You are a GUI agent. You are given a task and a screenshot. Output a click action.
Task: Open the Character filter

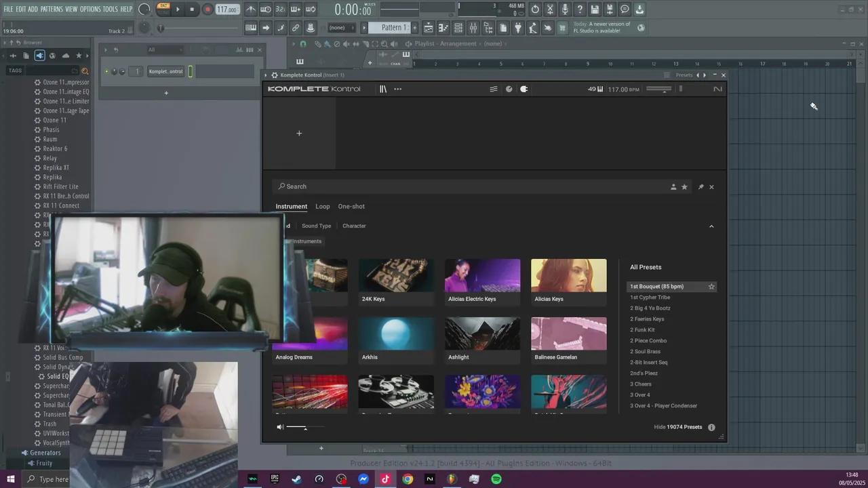[354, 226]
